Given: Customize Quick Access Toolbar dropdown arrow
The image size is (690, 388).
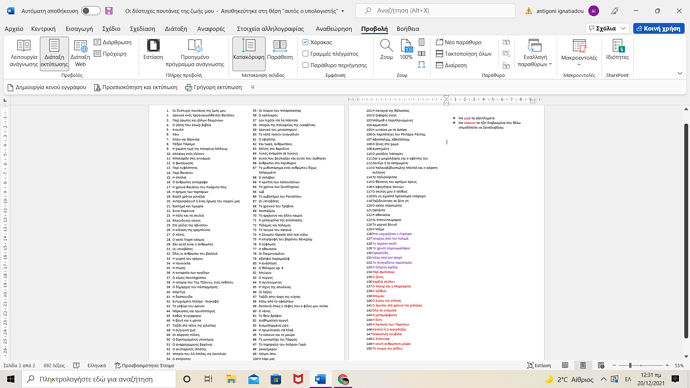Looking at the screenshot, I should [x=253, y=87].
